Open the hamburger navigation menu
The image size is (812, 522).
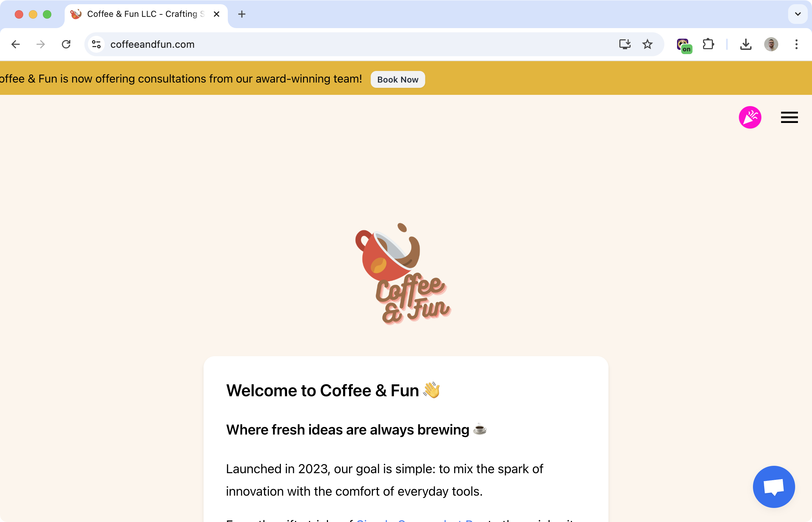pos(789,117)
